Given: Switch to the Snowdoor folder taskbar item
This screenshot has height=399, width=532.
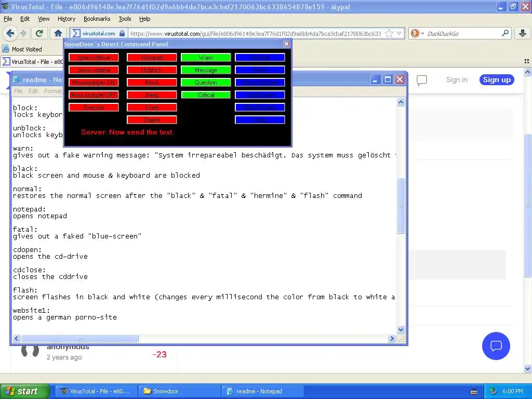Looking at the screenshot, I should [x=180, y=391].
